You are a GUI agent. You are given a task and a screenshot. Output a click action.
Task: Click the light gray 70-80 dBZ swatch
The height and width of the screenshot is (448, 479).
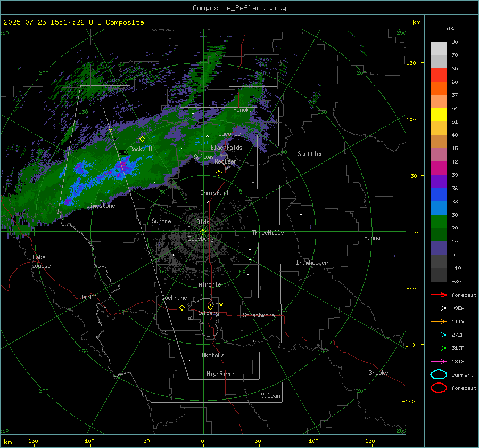click(x=439, y=48)
